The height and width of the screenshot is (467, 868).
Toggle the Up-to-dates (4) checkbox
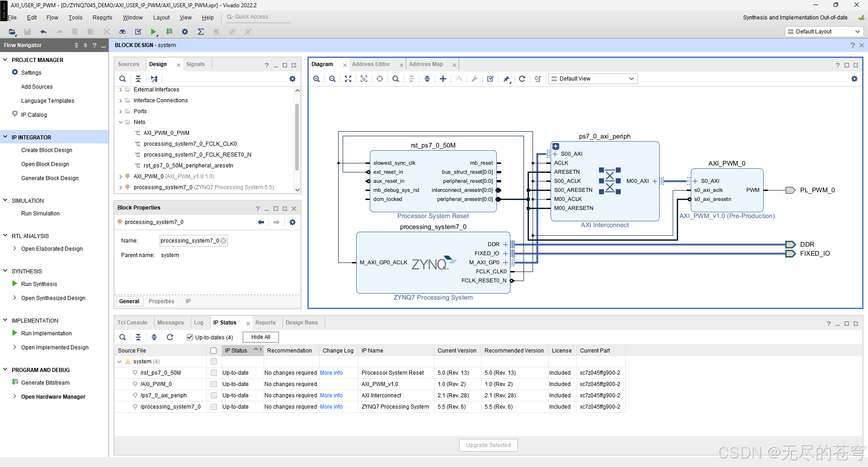(190, 337)
